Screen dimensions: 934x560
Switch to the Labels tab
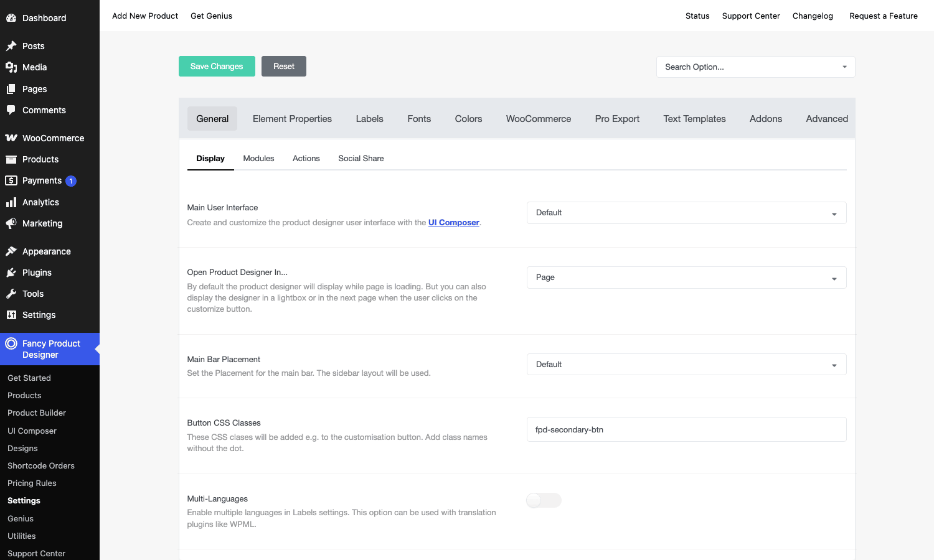369,119
